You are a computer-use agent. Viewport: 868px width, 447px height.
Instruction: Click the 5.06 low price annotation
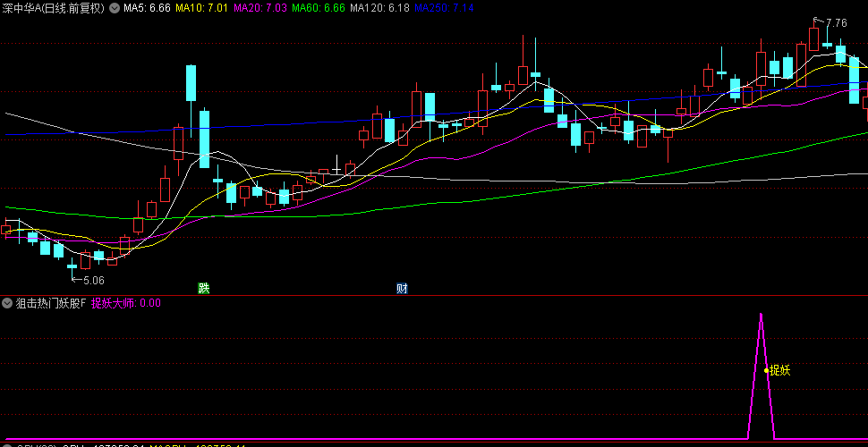click(94, 281)
